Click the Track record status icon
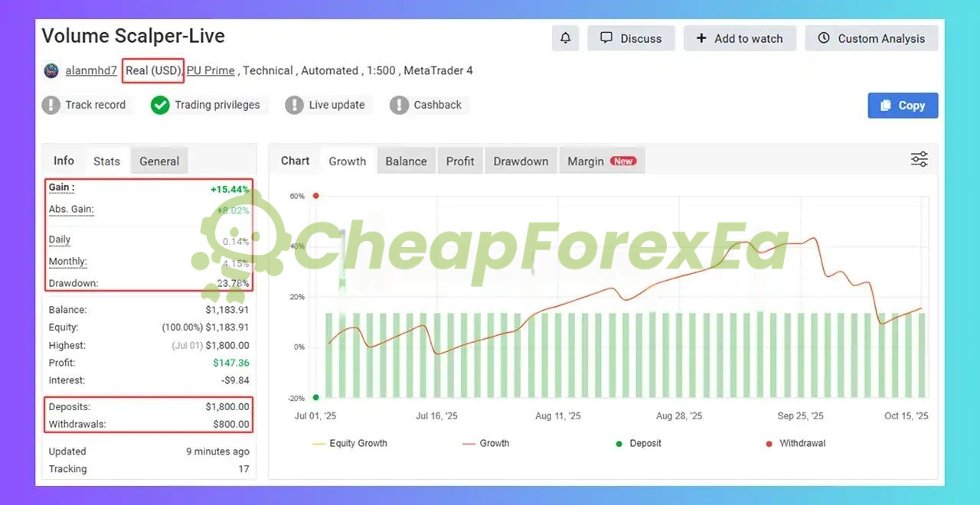Viewport: 980px width, 505px height. click(51, 105)
